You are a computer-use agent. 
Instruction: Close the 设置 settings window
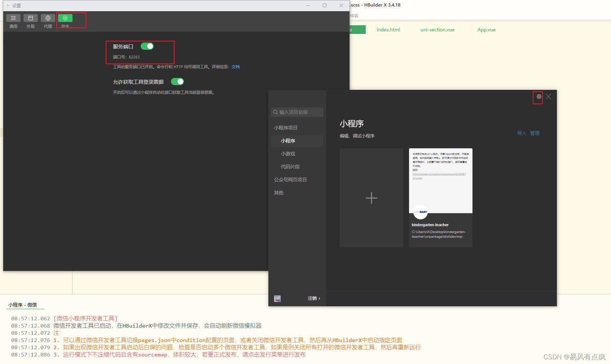[x=341, y=5]
